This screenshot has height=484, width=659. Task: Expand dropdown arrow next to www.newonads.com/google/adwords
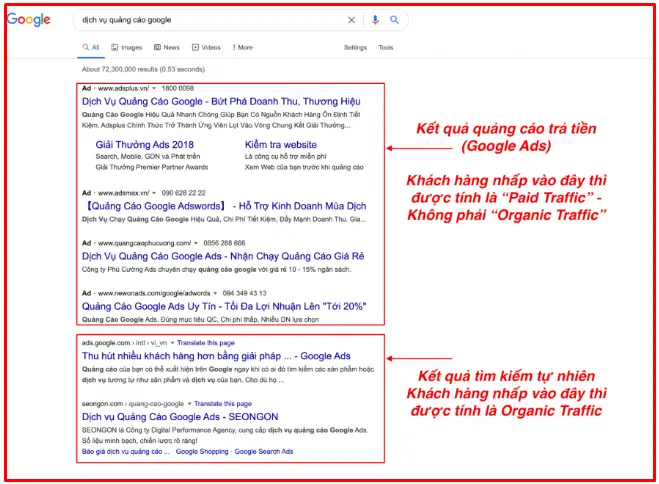coord(215,293)
